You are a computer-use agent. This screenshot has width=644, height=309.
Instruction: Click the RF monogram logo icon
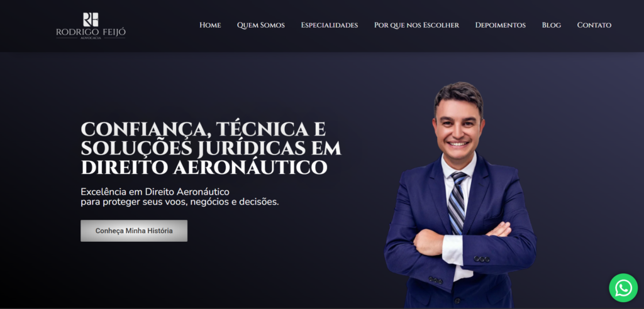tap(91, 19)
